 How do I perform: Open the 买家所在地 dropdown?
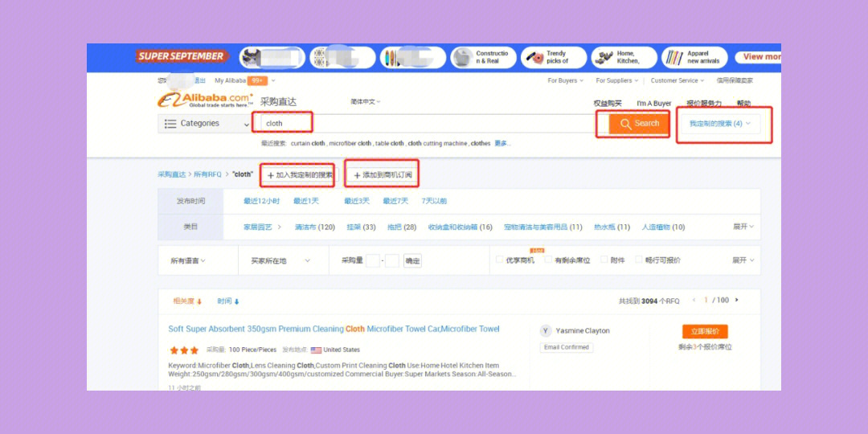coord(280,260)
